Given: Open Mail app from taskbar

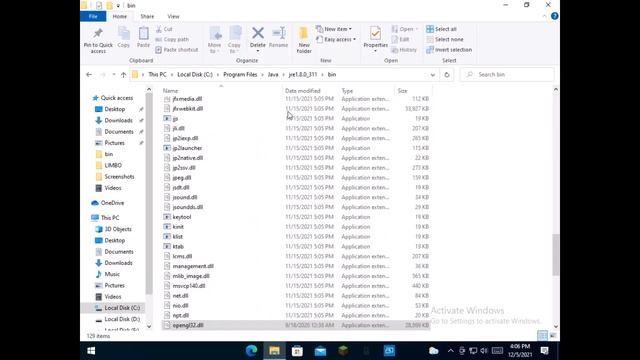Looking at the screenshot, I should tap(320, 351).
